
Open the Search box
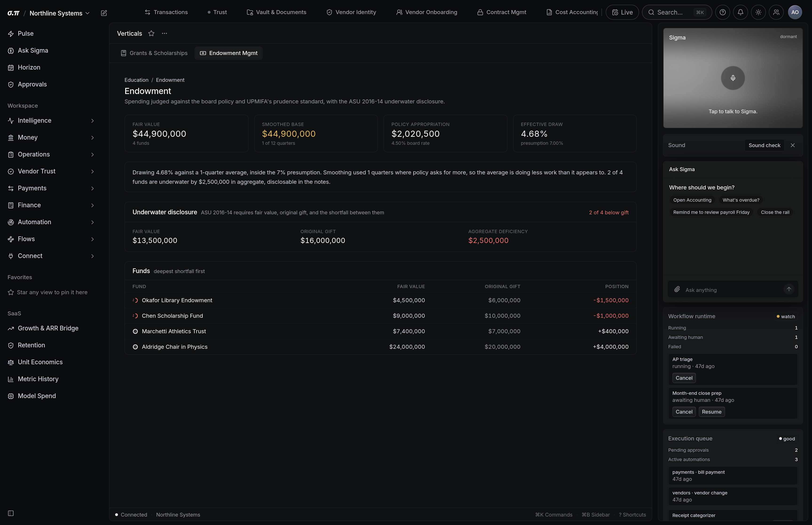point(677,12)
